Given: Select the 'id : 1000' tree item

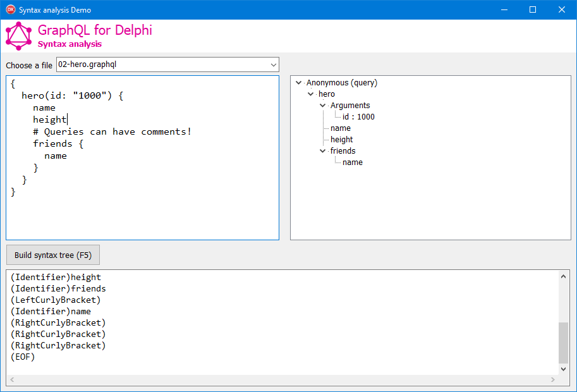Looking at the screenshot, I should point(358,117).
